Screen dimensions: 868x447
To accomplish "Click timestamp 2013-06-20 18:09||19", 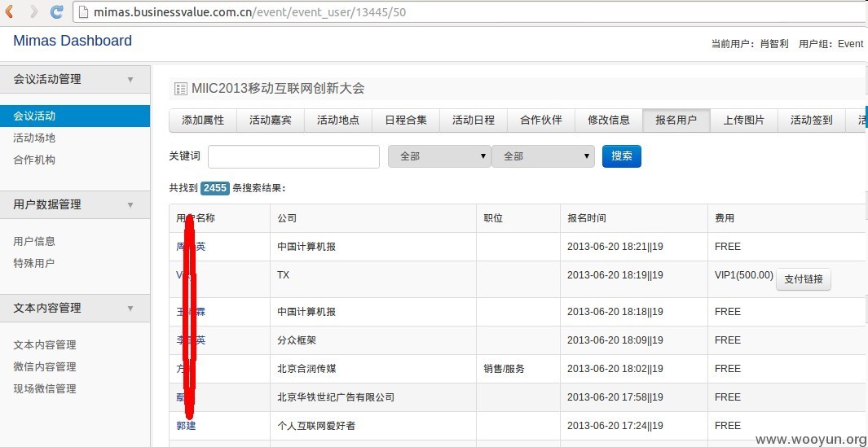I will pos(615,340).
